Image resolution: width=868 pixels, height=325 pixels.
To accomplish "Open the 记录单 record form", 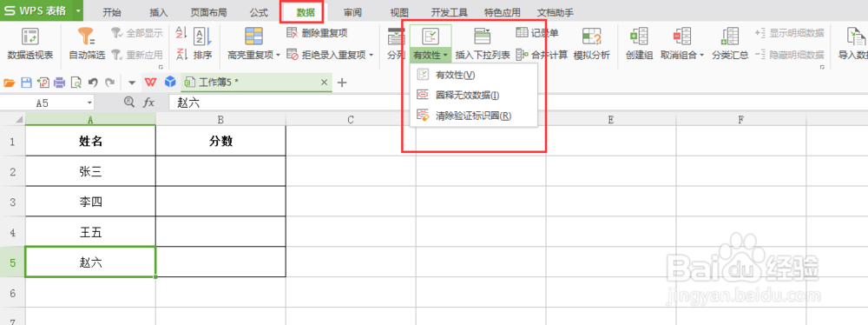I will point(537,33).
